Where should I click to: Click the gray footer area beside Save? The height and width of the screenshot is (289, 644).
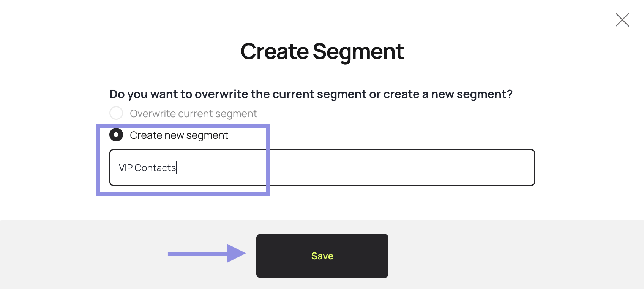494,255
